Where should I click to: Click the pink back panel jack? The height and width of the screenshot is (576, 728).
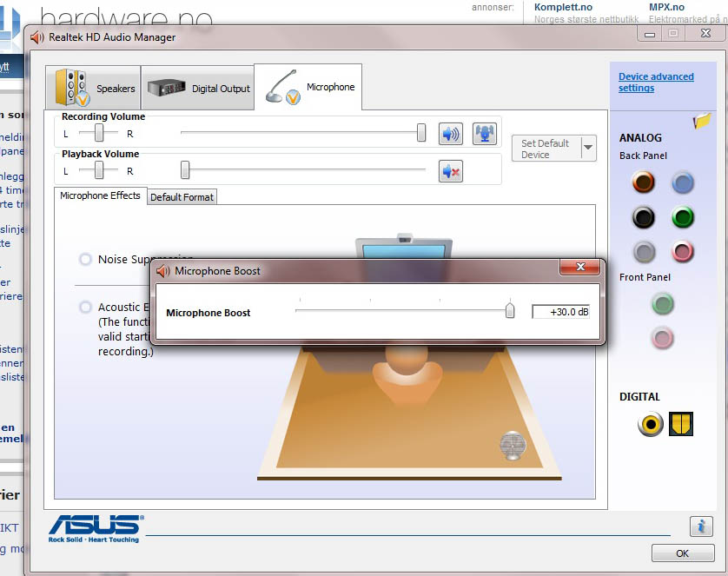(683, 252)
